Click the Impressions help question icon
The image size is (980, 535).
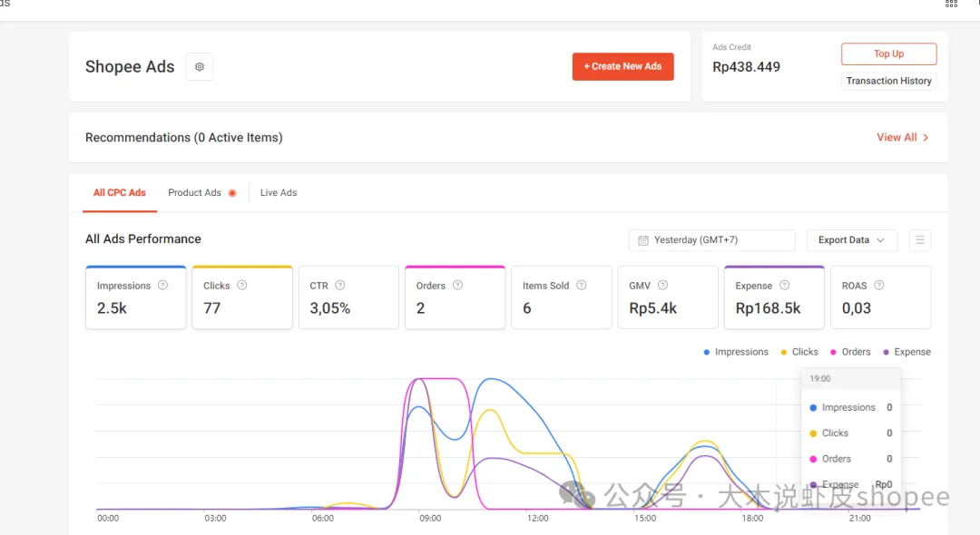pos(162,286)
